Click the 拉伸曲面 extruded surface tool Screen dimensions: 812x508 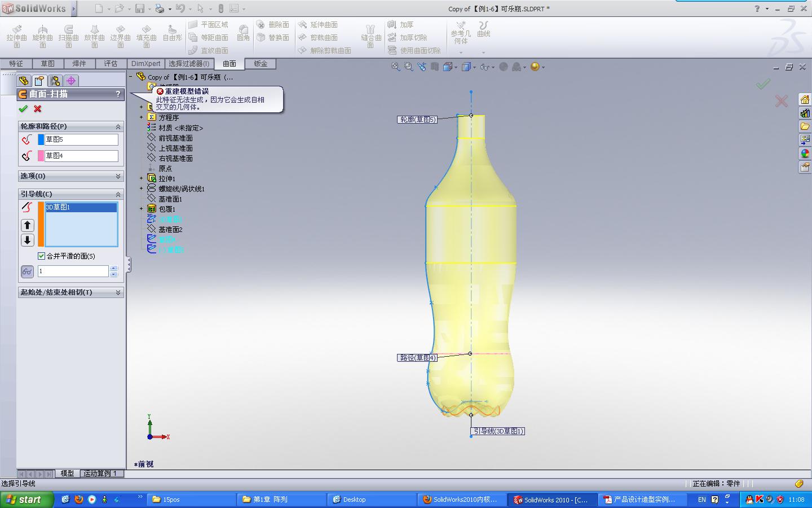pos(17,36)
